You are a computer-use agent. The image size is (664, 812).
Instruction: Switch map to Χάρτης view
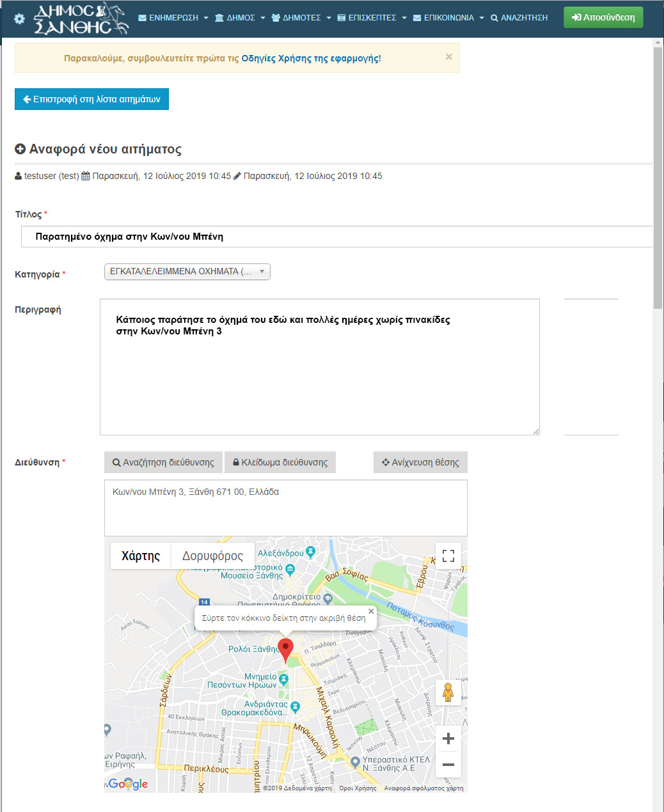141,556
